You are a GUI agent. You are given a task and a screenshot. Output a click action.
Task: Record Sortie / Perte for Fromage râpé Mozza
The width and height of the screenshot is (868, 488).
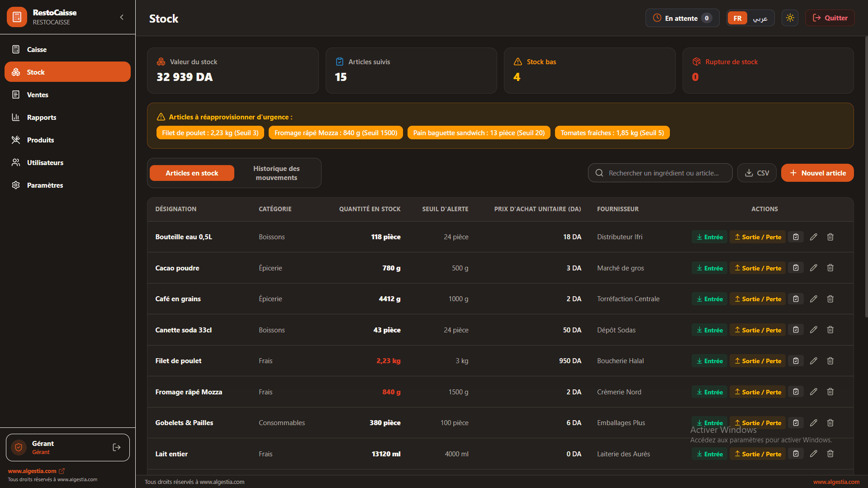tap(758, 392)
